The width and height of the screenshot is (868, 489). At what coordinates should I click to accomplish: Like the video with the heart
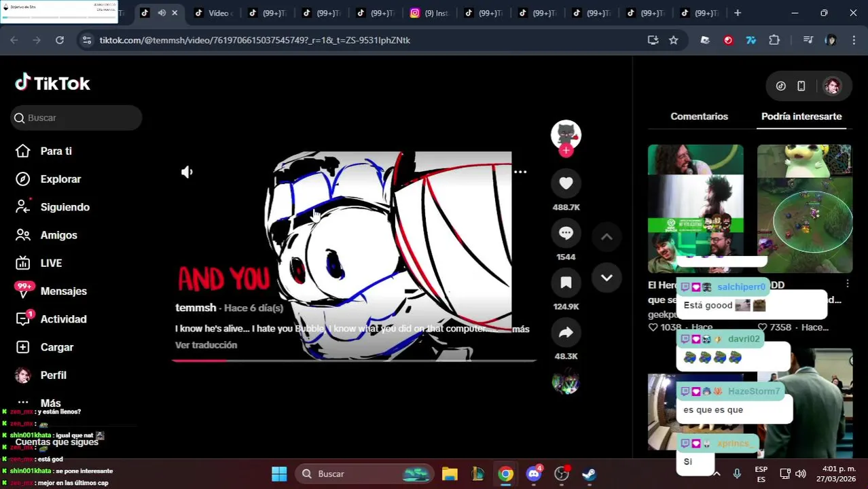566,183
